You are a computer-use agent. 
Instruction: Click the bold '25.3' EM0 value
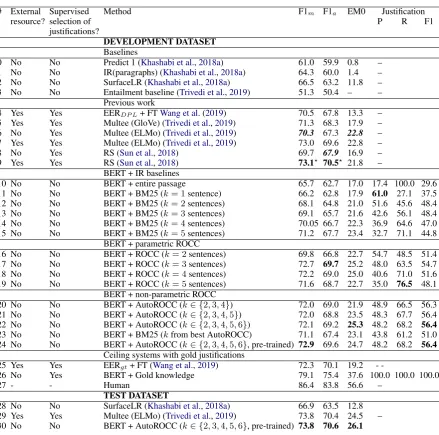[355, 325]
